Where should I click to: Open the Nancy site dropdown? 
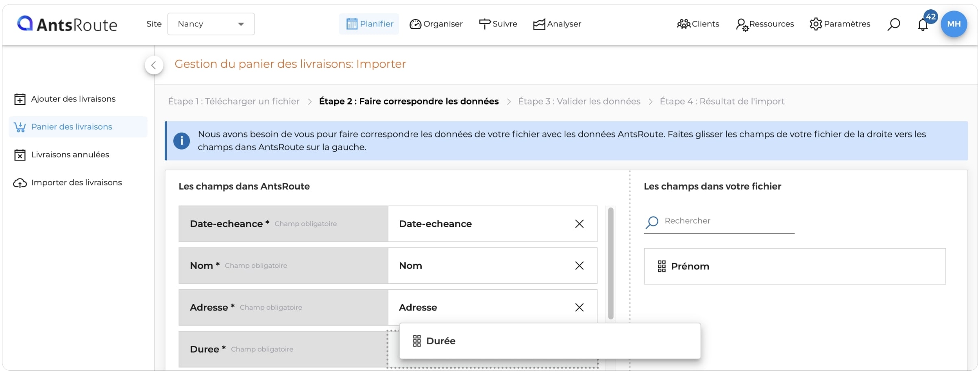click(211, 24)
